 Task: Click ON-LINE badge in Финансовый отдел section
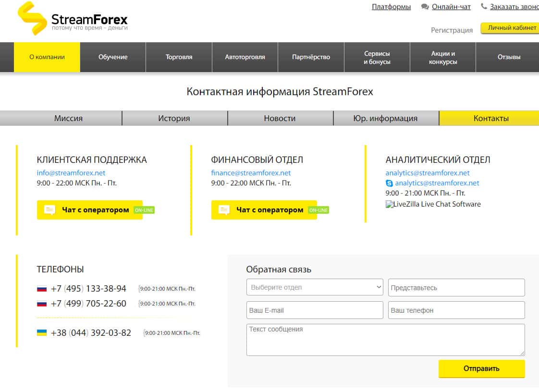[318, 210]
